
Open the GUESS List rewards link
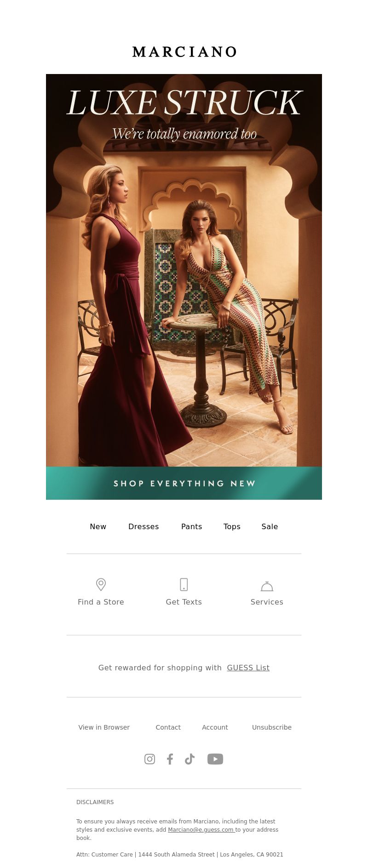tap(248, 668)
